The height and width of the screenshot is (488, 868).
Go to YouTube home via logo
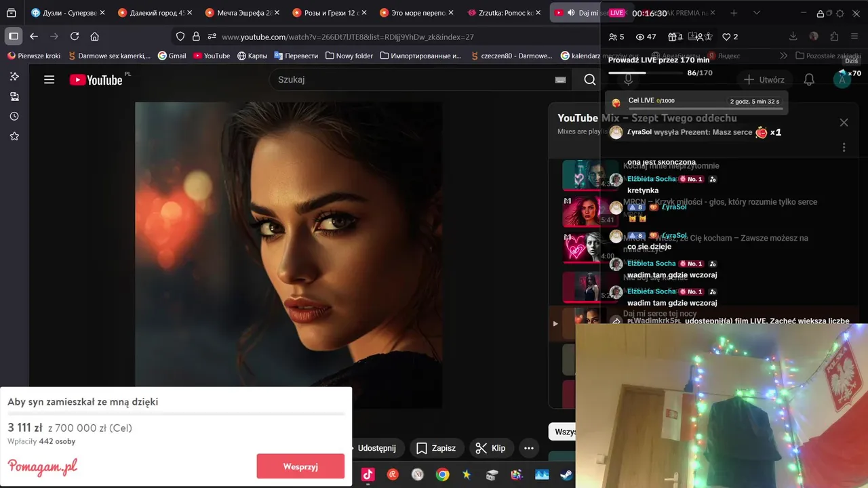point(96,80)
